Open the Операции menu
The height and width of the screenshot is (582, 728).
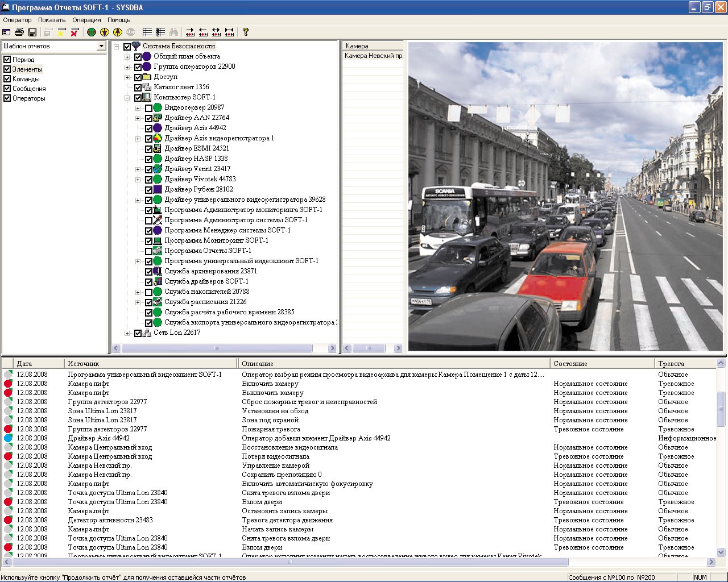[x=86, y=20]
